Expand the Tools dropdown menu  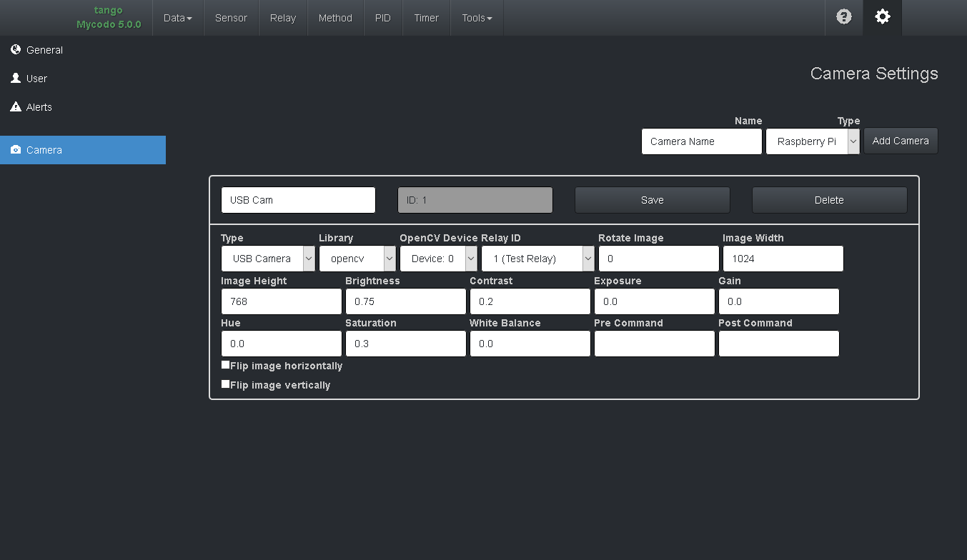pyautogui.click(x=476, y=17)
